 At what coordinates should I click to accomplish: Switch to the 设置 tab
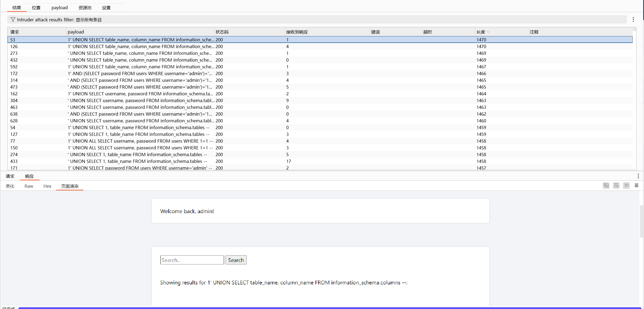click(x=106, y=8)
